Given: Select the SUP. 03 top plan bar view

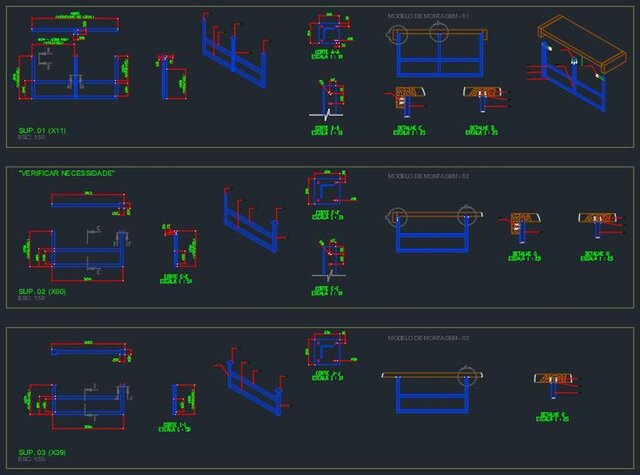Looking at the screenshot, I should (88, 351).
